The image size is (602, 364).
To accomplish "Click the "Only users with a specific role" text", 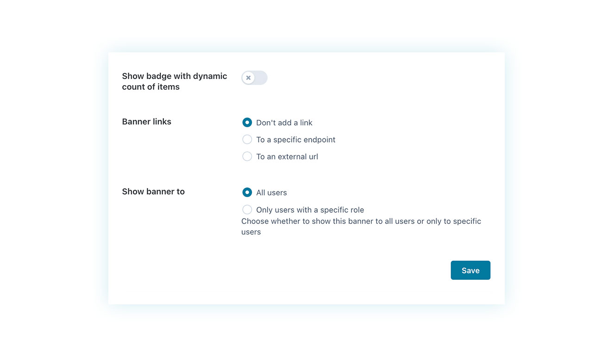I will [310, 210].
